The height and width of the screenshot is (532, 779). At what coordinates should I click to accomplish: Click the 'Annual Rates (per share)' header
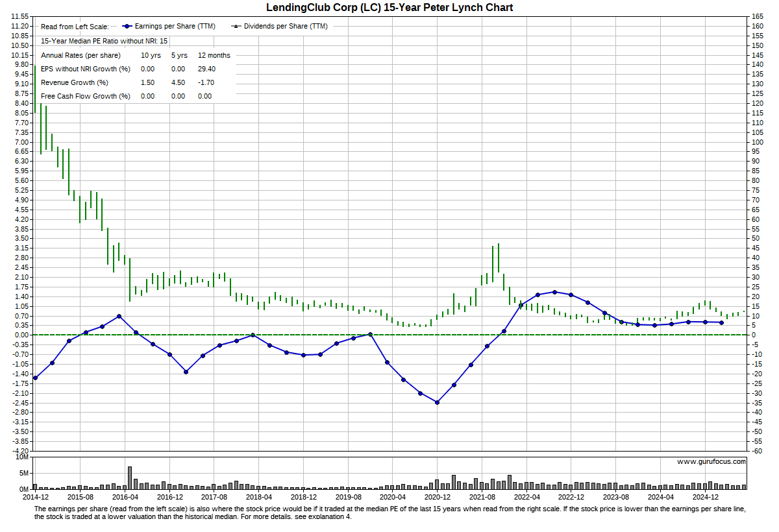coord(80,55)
